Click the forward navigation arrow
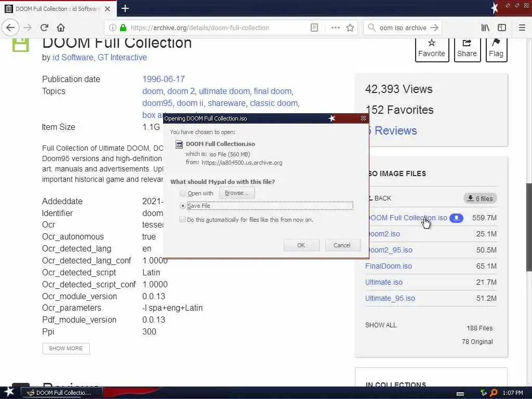This screenshot has height=399, width=532. 28,28
